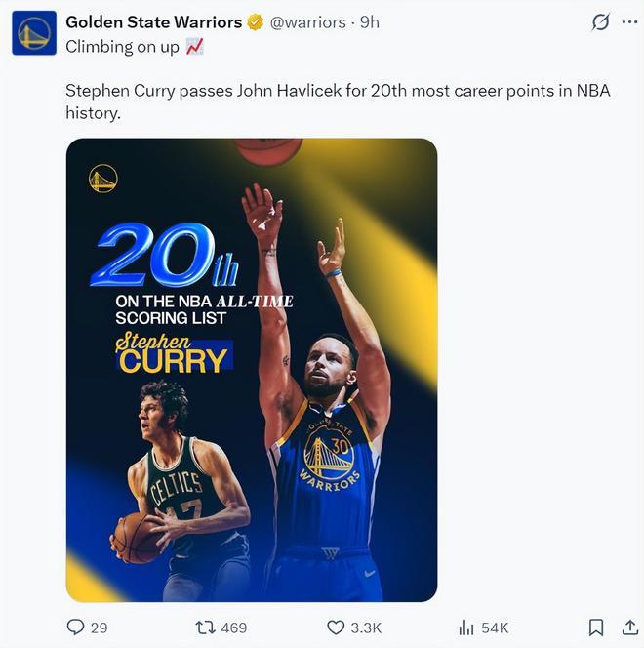Open the Golden State Warriors display name
644x648 pixels.
153,21
